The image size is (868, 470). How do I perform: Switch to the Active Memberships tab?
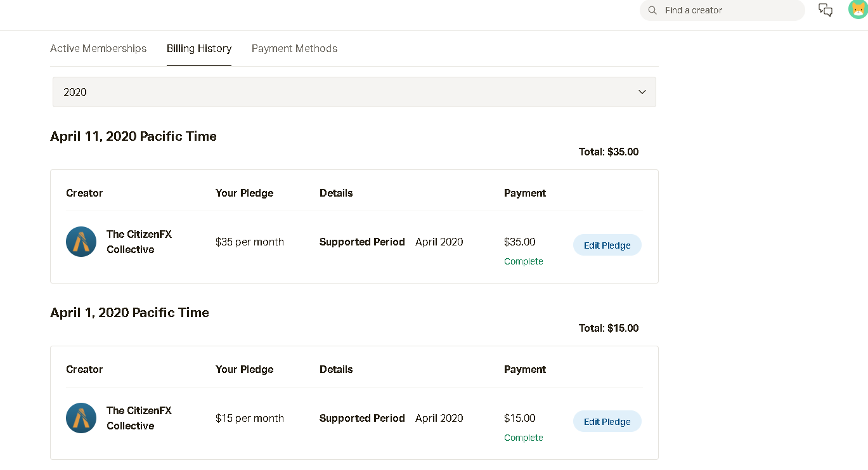98,49
